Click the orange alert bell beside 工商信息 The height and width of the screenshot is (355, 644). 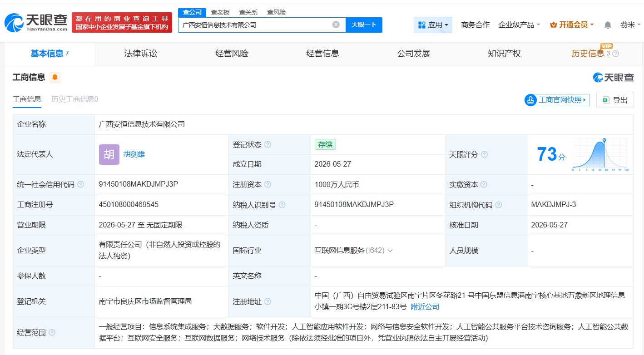point(54,78)
